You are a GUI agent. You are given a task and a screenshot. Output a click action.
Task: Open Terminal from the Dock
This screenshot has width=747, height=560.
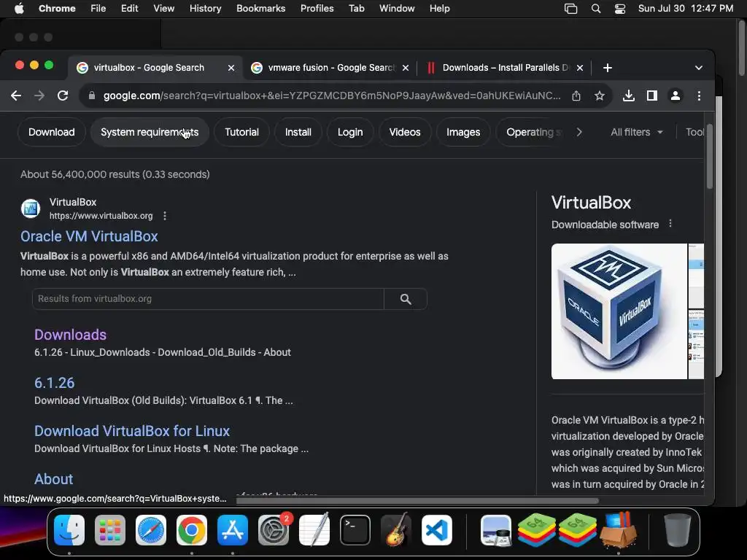click(355, 530)
